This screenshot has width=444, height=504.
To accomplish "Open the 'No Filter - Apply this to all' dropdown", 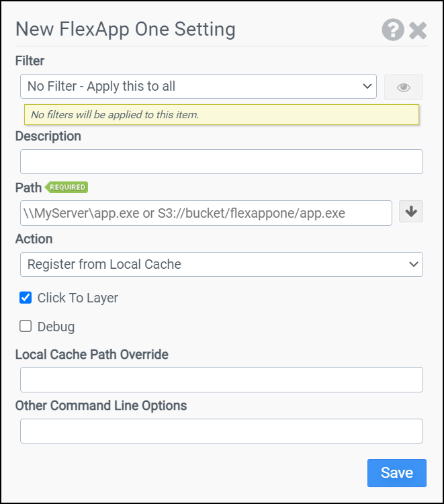I will point(198,86).
